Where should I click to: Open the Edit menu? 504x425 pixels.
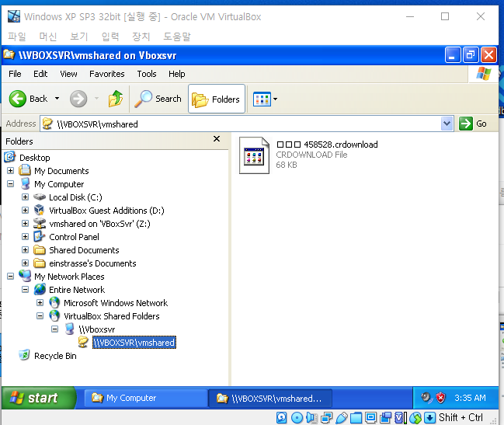point(40,74)
